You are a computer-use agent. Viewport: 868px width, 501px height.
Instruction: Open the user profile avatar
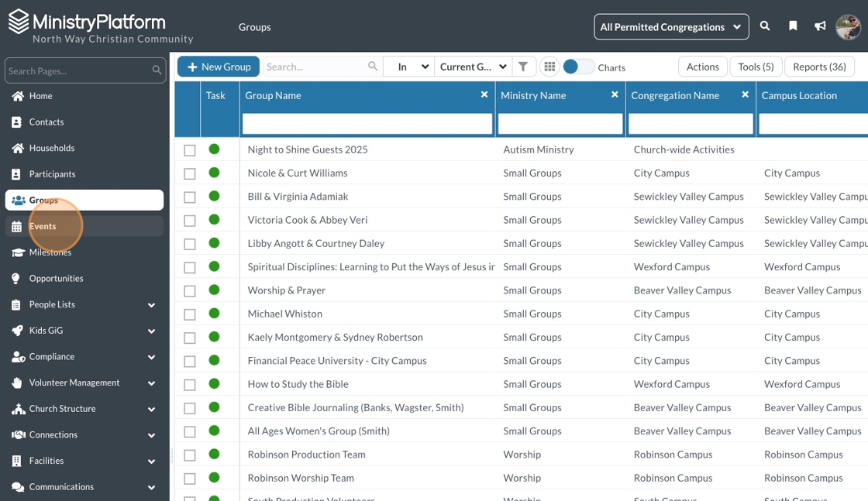848,27
